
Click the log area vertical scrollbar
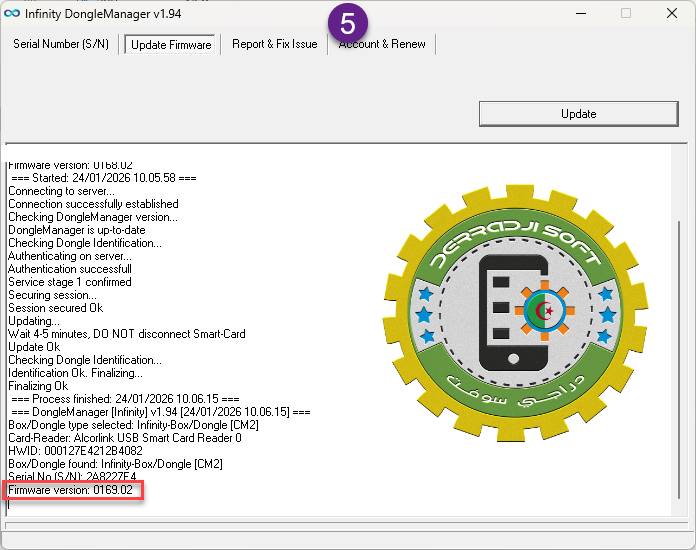(679, 360)
